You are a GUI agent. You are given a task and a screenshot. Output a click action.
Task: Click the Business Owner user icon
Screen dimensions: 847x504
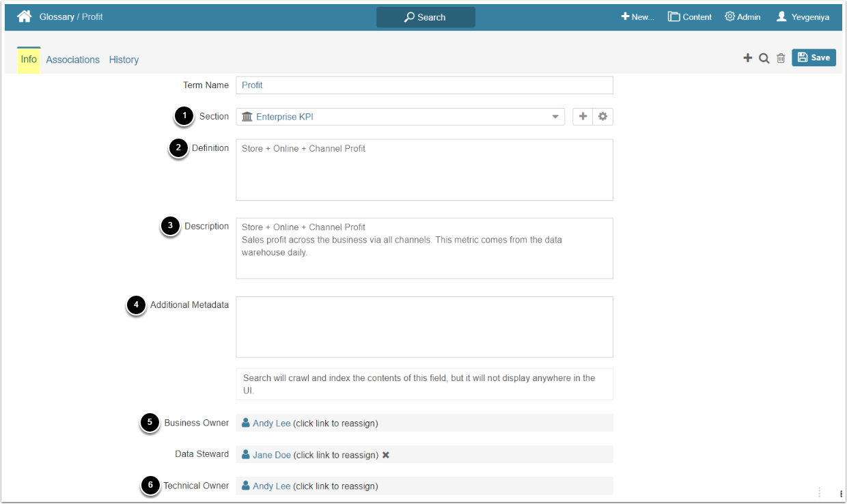click(x=246, y=423)
